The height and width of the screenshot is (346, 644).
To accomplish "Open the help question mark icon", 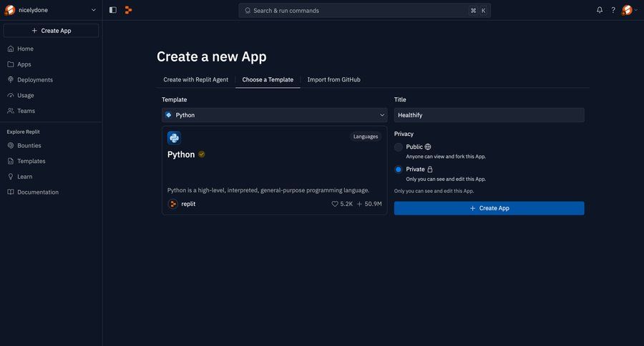I will click(613, 10).
